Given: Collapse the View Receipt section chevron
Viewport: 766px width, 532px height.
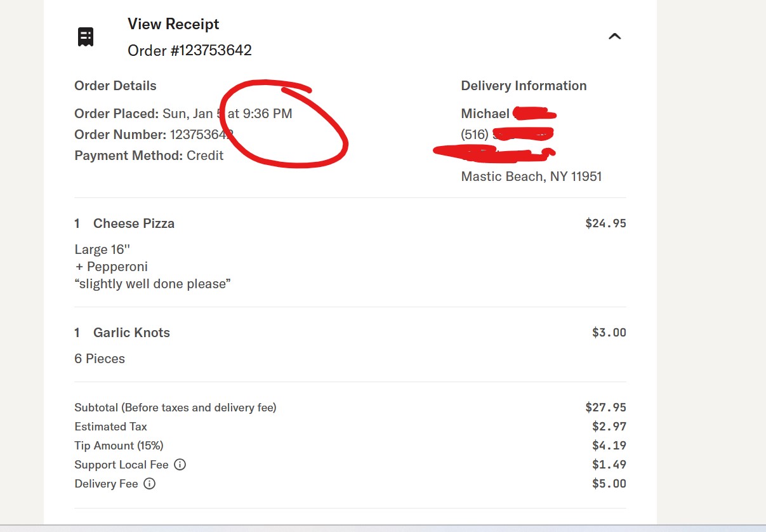Looking at the screenshot, I should (x=614, y=37).
